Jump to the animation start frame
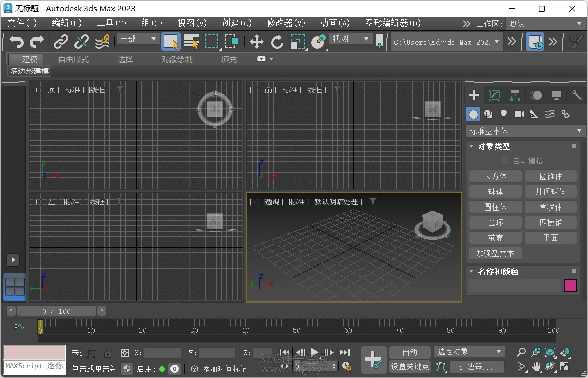588x378 pixels. coord(284,352)
